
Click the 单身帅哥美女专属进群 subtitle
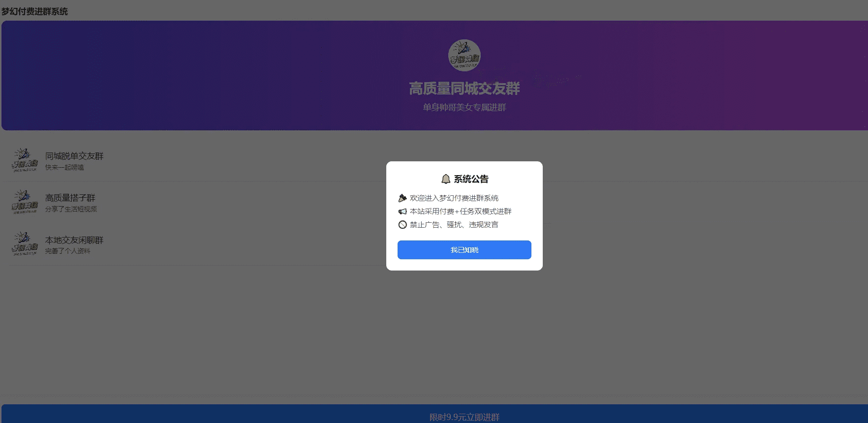pos(464,107)
